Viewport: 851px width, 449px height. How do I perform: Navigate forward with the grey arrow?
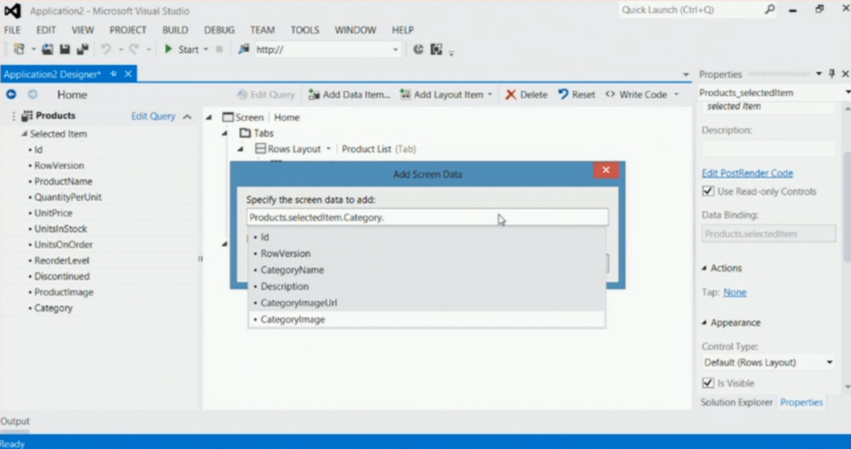coord(33,94)
